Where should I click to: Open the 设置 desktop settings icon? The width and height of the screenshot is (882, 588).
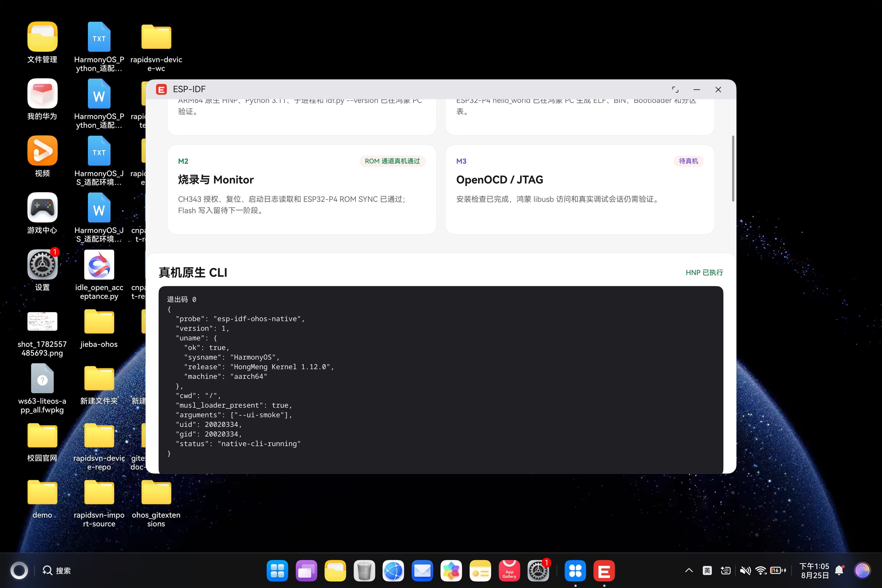[42, 264]
